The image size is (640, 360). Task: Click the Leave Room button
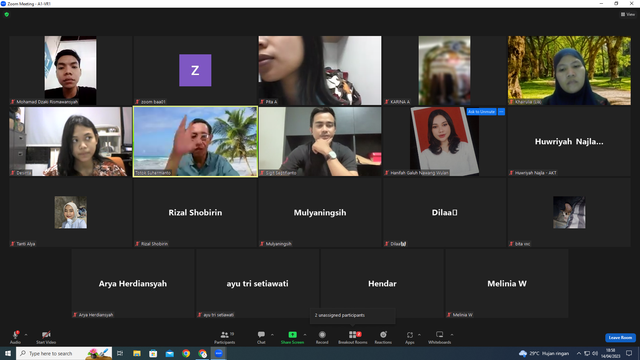coord(620,338)
